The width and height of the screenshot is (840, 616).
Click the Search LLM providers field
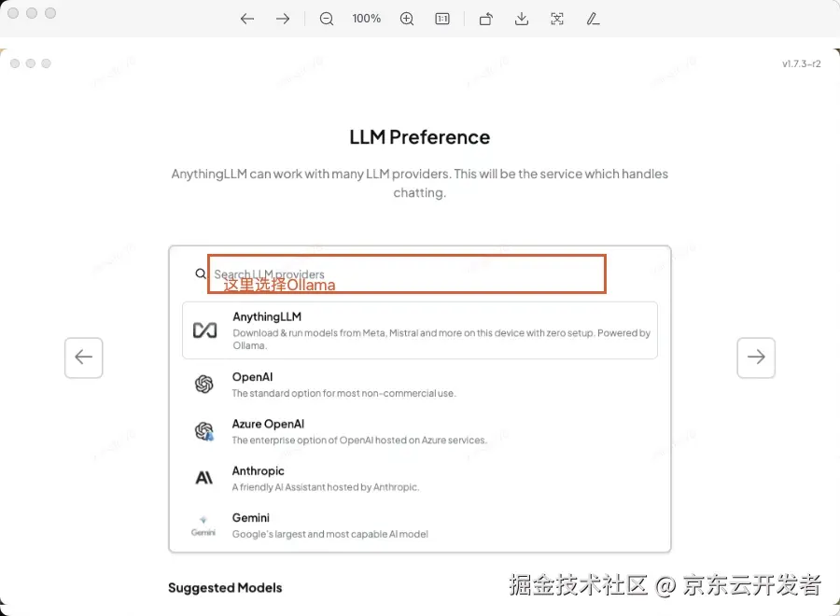point(407,273)
